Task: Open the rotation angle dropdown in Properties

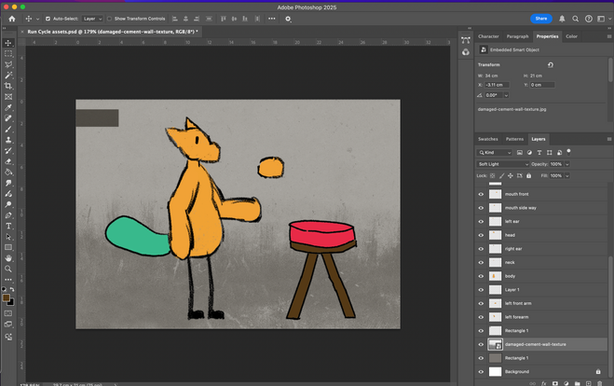Action: 506,96
